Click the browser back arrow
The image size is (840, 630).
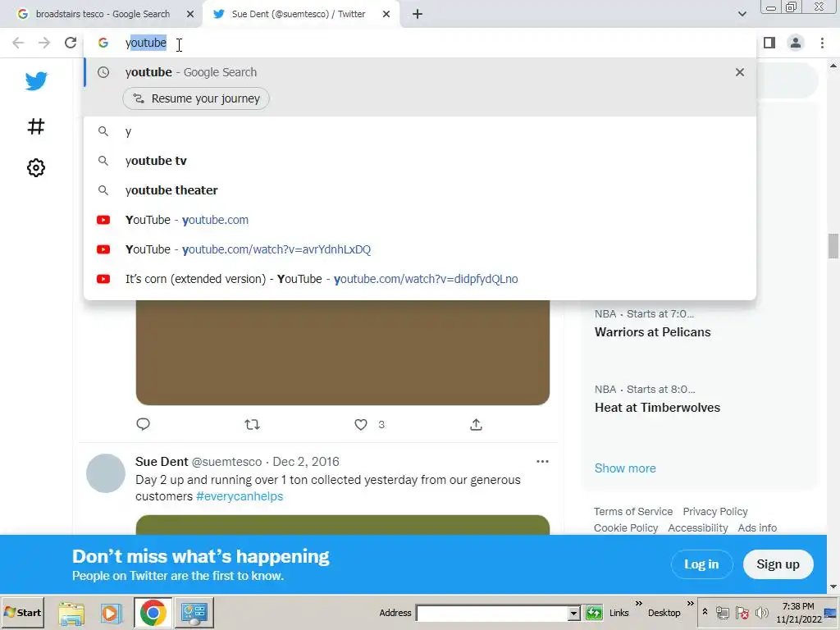(x=18, y=43)
